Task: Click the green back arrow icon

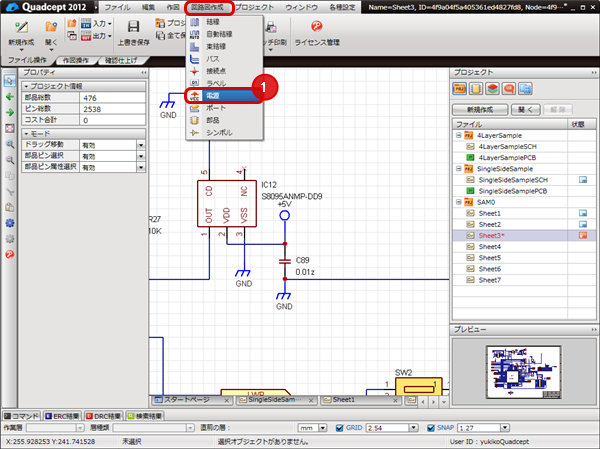Action: coord(10,96)
